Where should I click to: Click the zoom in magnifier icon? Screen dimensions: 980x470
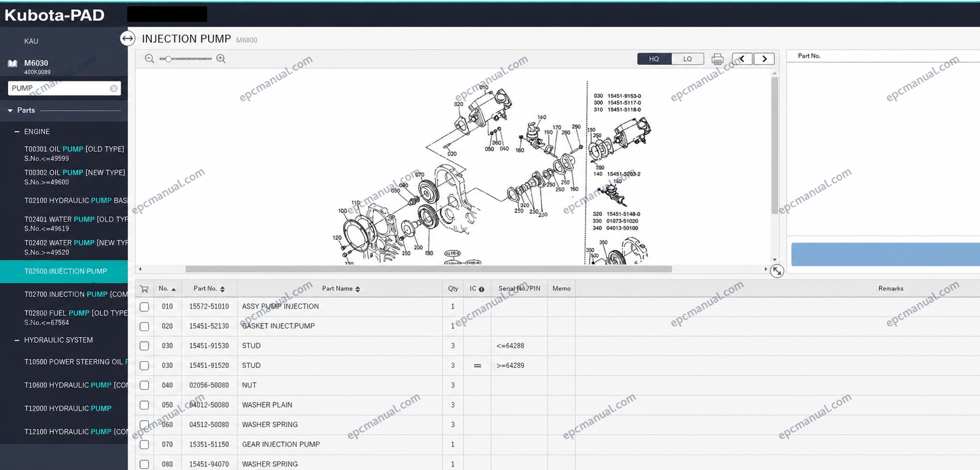221,59
